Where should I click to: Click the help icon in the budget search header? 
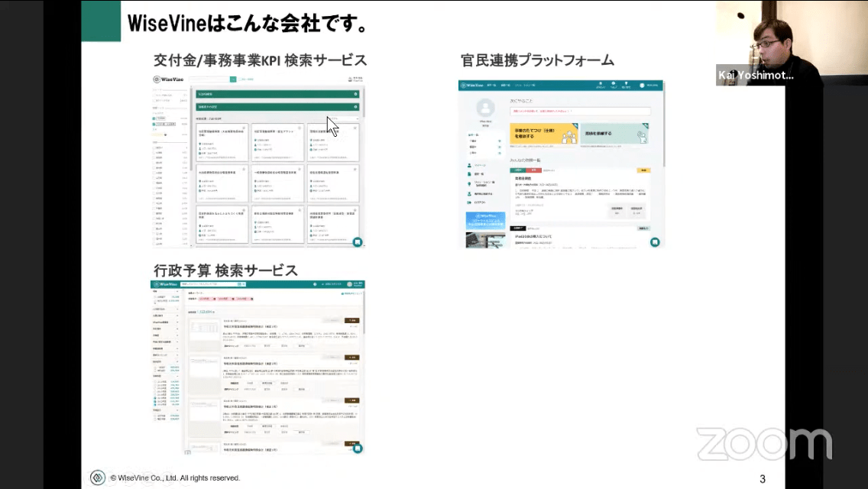coord(315,284)
